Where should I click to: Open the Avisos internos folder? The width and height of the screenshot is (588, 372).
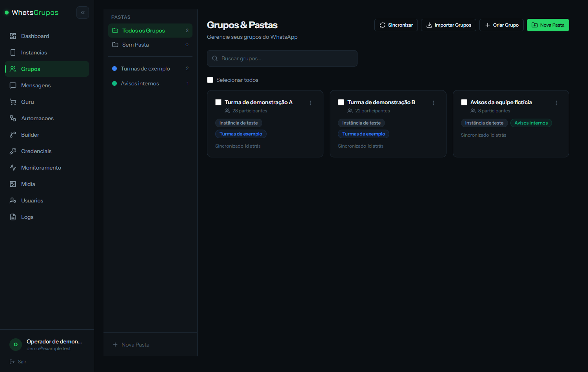coord(150,83)
